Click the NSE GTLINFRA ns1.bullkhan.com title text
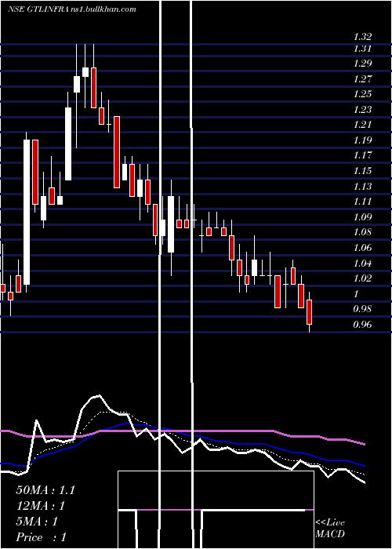The height and width of the screenshot is (549, 392). 72,9
